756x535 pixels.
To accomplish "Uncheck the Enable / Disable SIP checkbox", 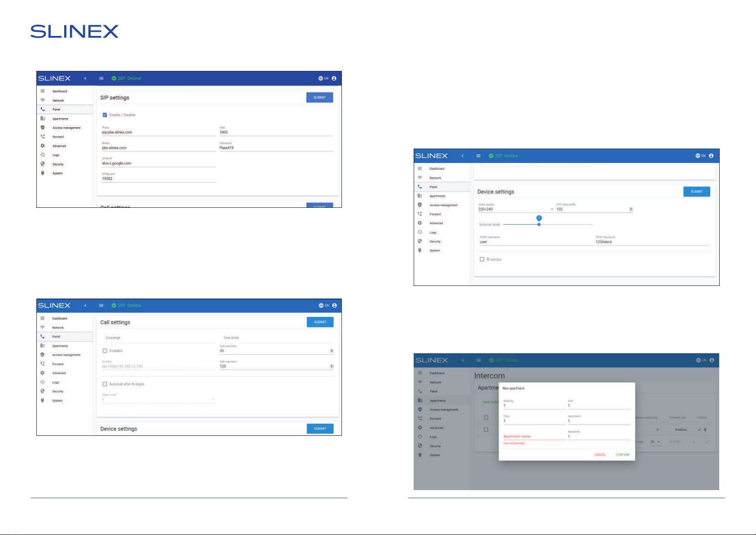I will pyautogui.click(x=105, y=115).
